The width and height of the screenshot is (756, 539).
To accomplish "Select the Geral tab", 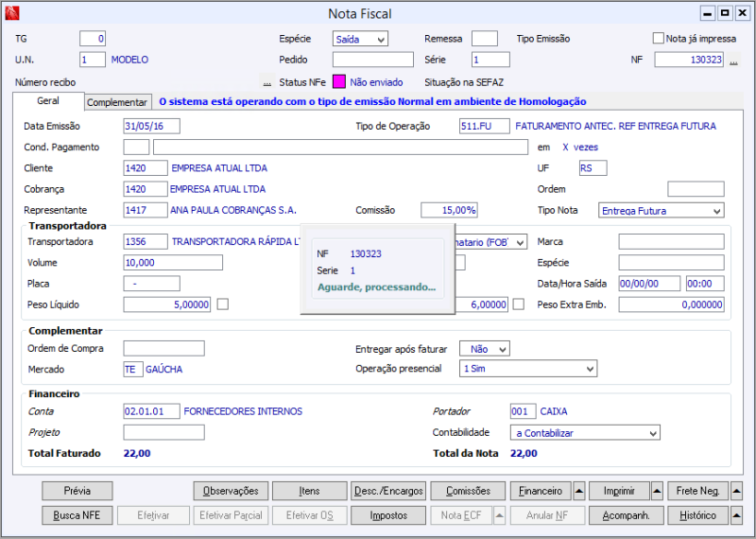I will coord(47,101).
